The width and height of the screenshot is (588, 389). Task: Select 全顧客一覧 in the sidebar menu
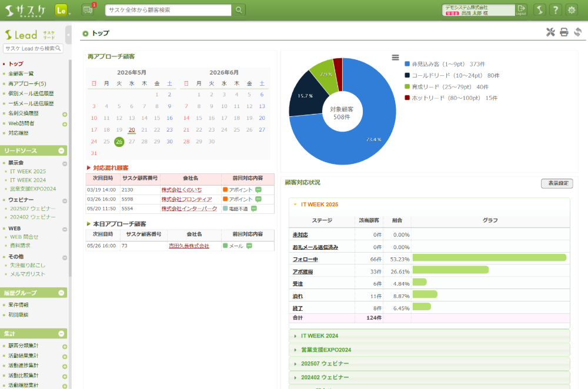pos(21,73)
